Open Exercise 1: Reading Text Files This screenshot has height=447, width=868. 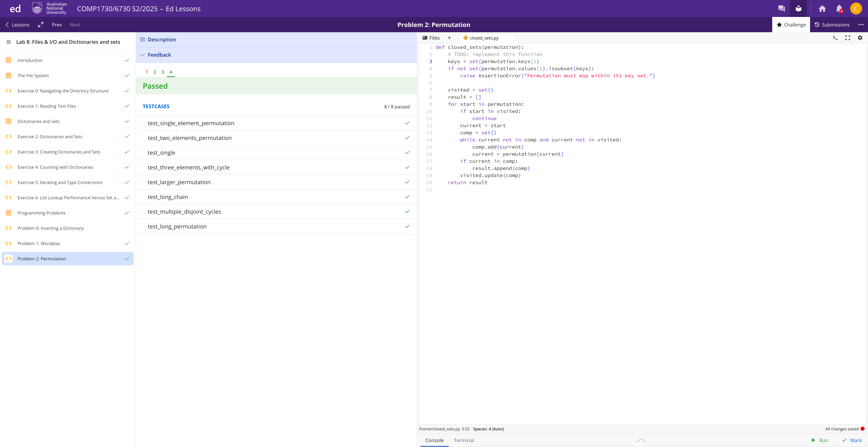point(68,106)
